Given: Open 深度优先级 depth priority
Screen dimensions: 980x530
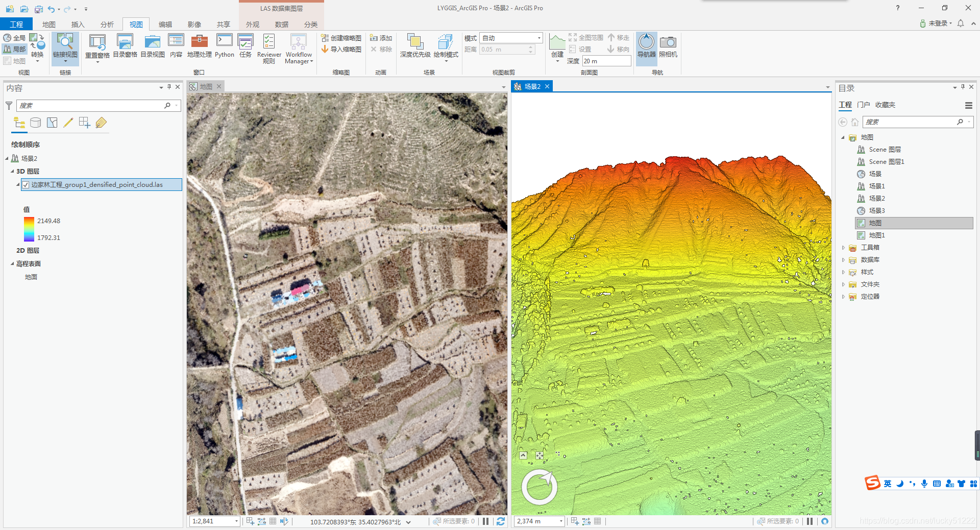Looking at the screenshot, I should (415, 46).
